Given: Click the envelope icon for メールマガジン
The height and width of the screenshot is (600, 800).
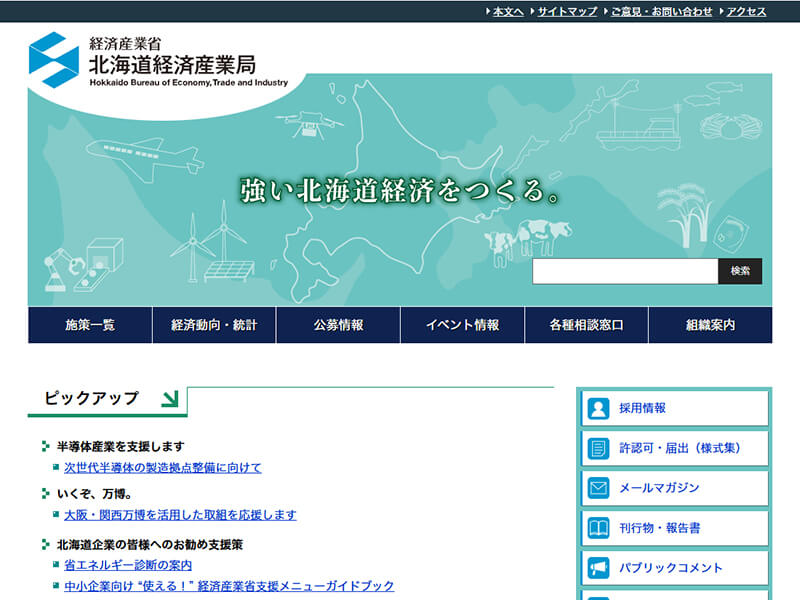Looking at the screenshot, I should click(x=598, y=488).
